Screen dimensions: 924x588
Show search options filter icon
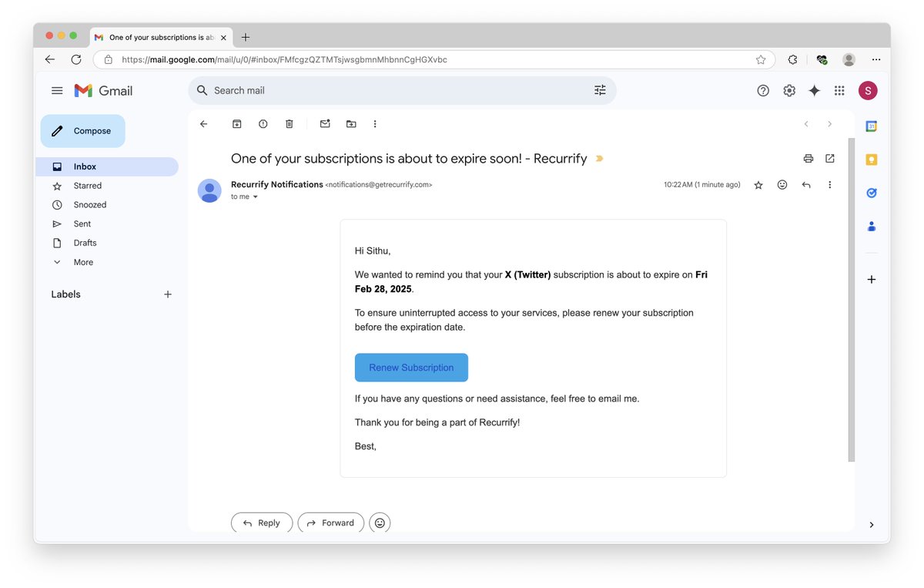tap(601, 91)
